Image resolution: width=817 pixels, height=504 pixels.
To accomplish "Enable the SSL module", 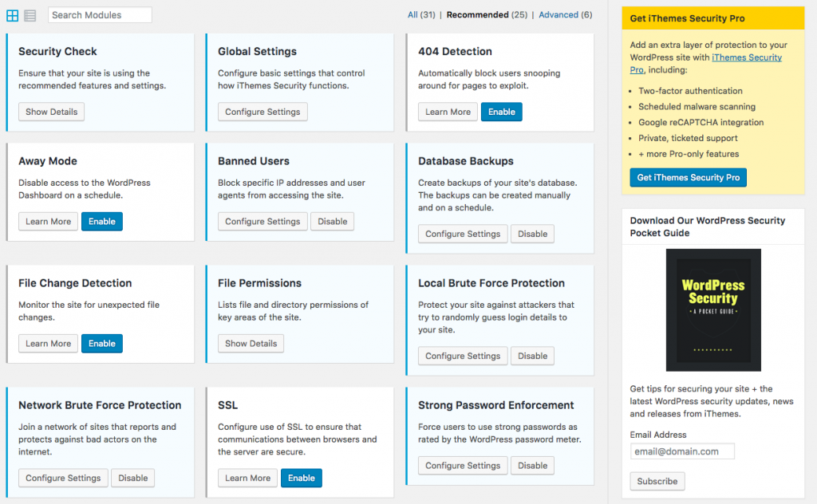I will coord(301,478).
